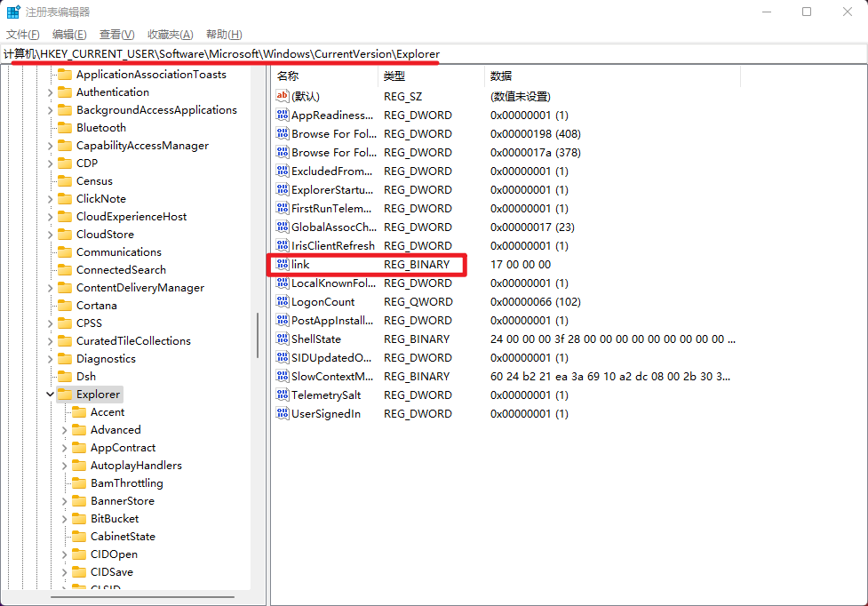This screenshot has width=868, height=606.
Task: Open the 查看(V) view menu
Action: click(x=116, y=34)
